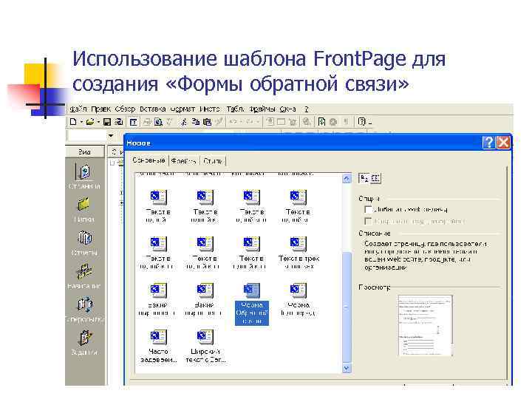Click the style input field
The height and width of the screenshot is (399, 532).
pyautogui.click(x=87, y=136)
